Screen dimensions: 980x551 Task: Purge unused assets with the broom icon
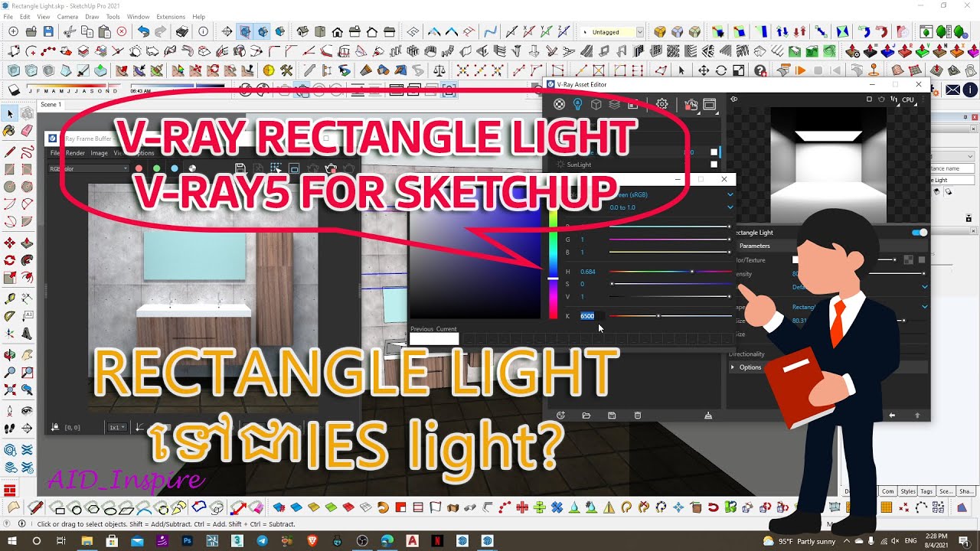(x=707, y=416)
